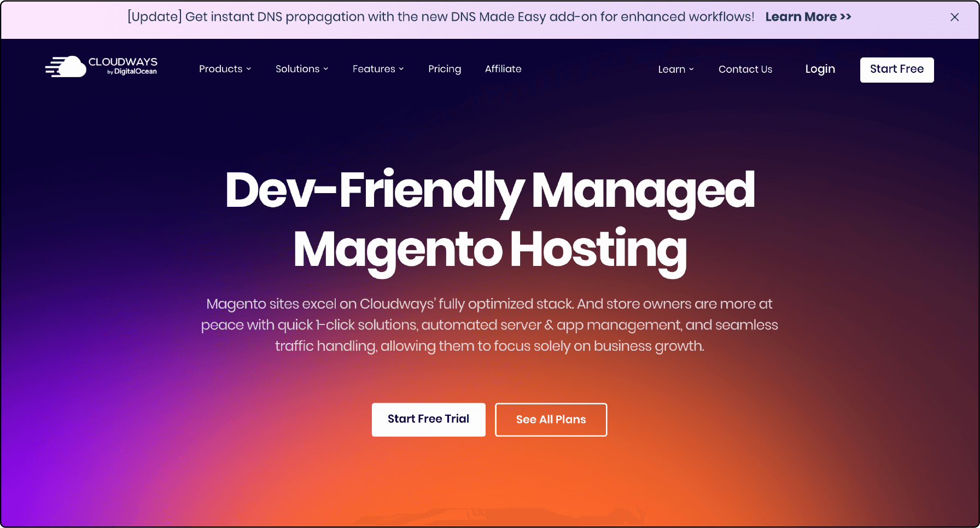Viewport: 980px width, 528px height.
Task: Go to Contact Us
Action: 745,69
